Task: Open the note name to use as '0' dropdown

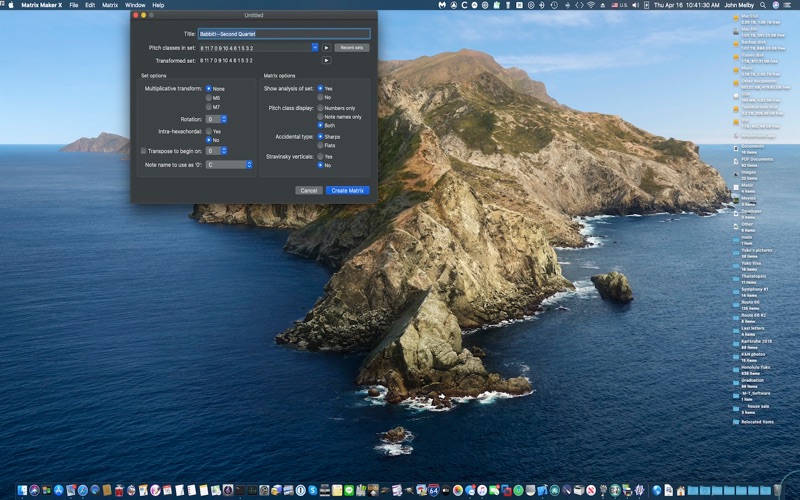Action: (229, 164)
